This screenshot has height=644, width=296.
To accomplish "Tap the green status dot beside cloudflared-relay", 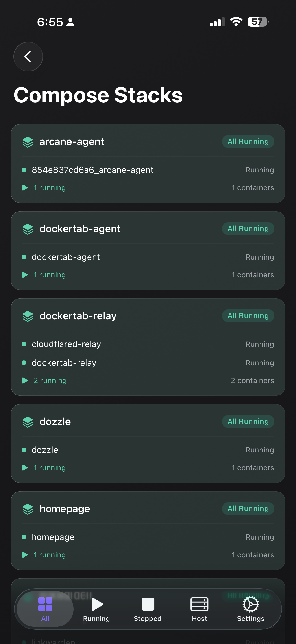I will point(24,344).
